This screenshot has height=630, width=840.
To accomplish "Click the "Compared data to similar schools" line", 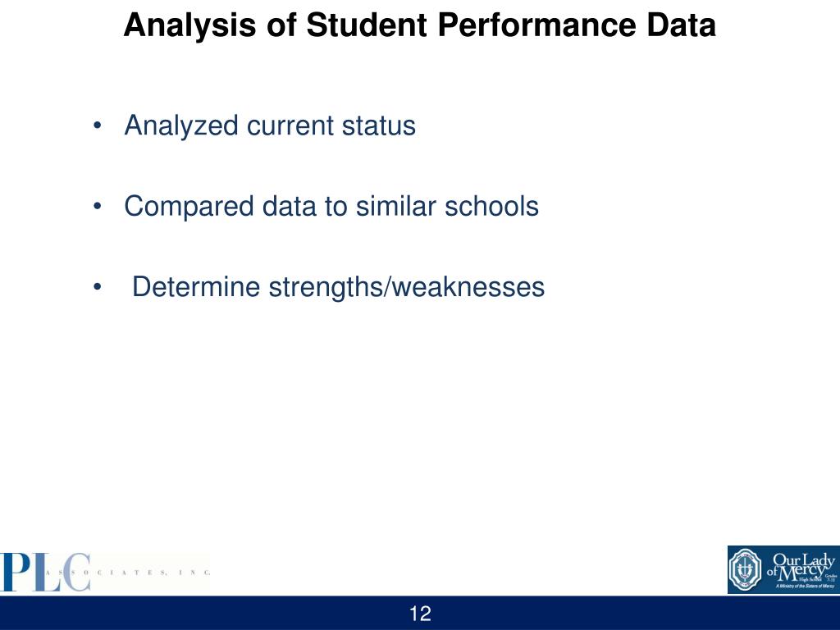I will point(331,207).
